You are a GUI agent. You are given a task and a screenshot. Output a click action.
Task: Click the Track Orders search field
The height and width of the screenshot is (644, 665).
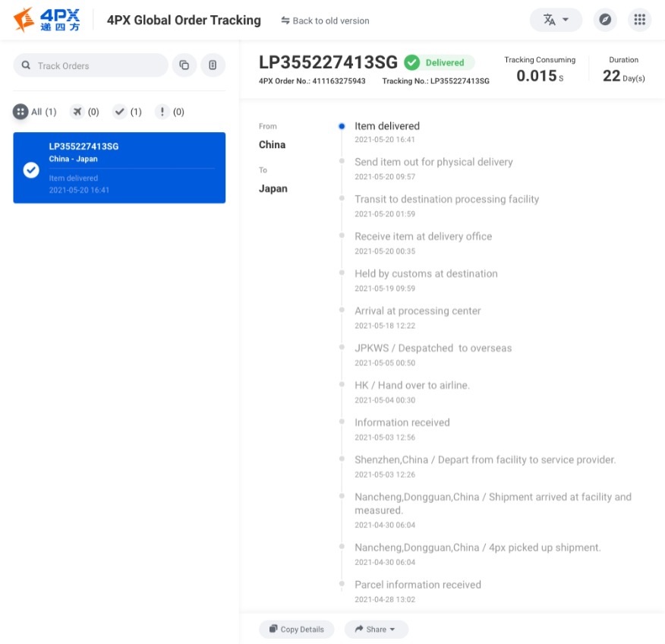91,65
